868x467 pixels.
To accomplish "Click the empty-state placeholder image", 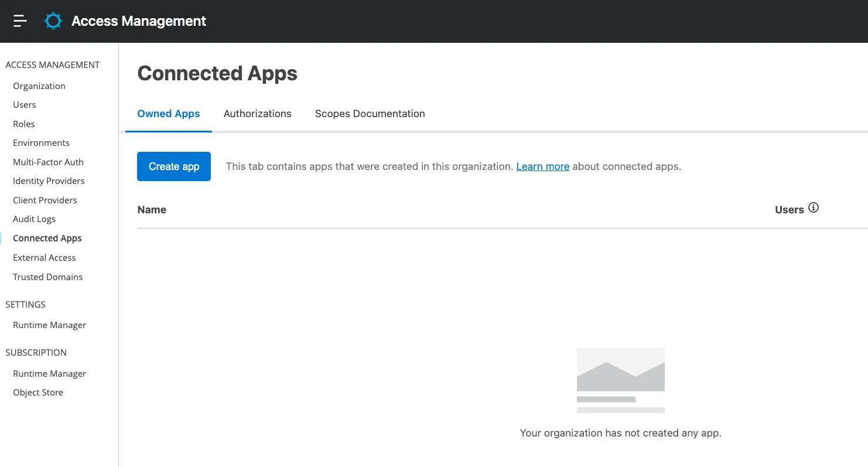I will (620, 380).
